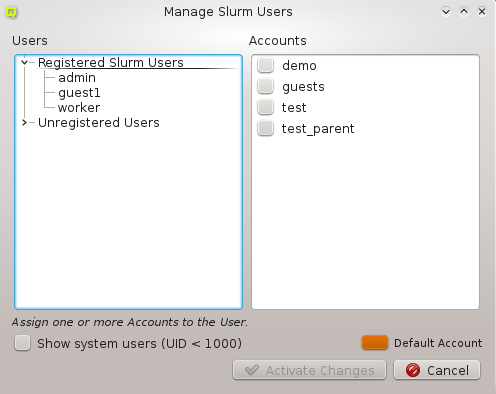The image size is (496, 394).
Task: Collapse the Registered Slurm Users tree
Action: pyautogui.click(x=24, y=62)
